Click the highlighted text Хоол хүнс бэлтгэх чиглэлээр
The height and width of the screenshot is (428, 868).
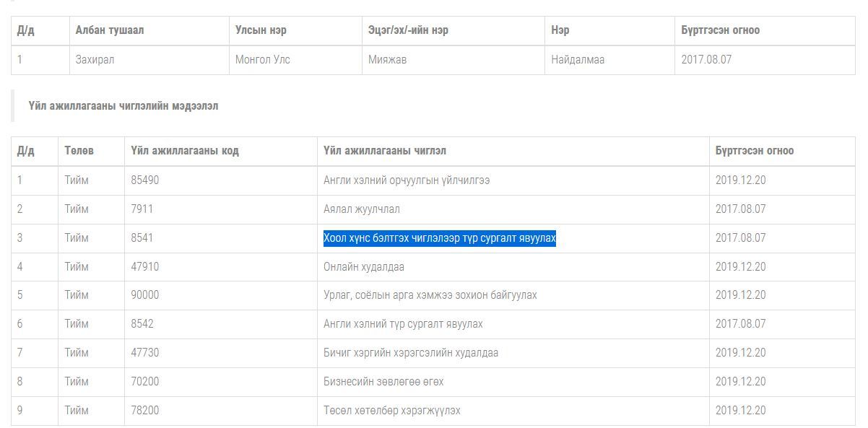[x=439, y=238]
